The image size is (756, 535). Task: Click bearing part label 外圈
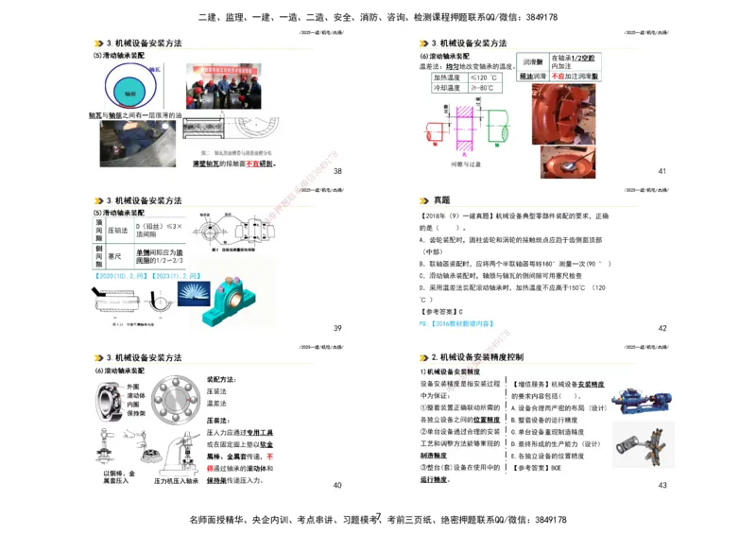tap(133, 387)
